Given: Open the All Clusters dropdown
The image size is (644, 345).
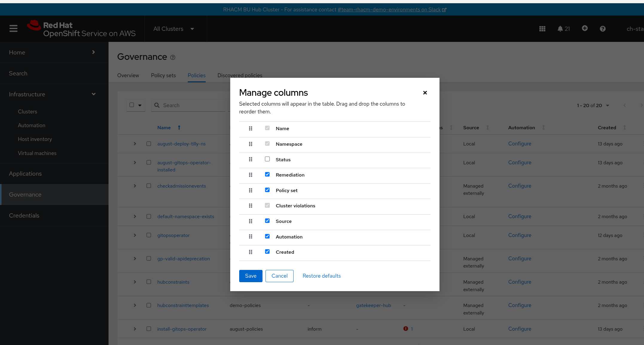Looking at the screenshot, I should (x=174, y=29).
